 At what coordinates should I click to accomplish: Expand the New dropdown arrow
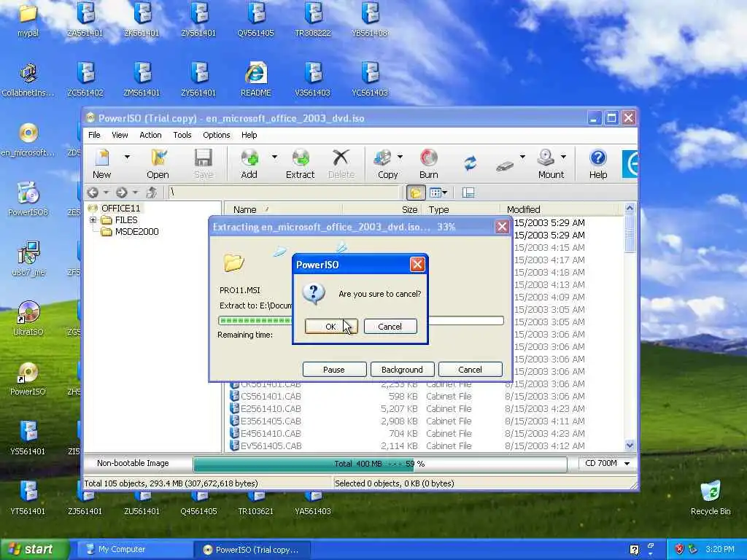127,157
